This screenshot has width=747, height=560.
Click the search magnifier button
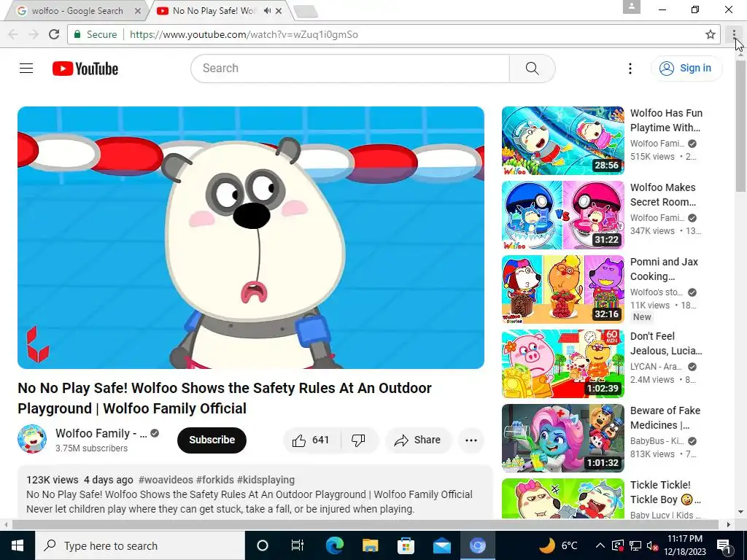click(x=532, y=69)
